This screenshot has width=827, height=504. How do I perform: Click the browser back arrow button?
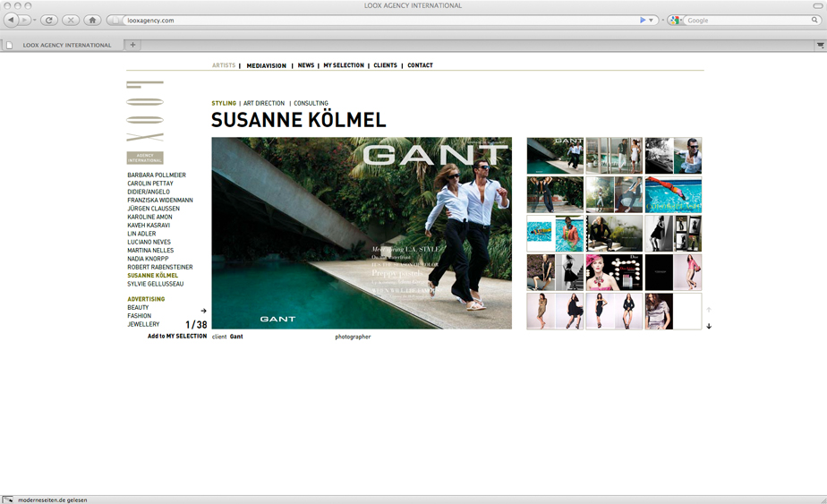pyautogui.click(x=12, y=20)
